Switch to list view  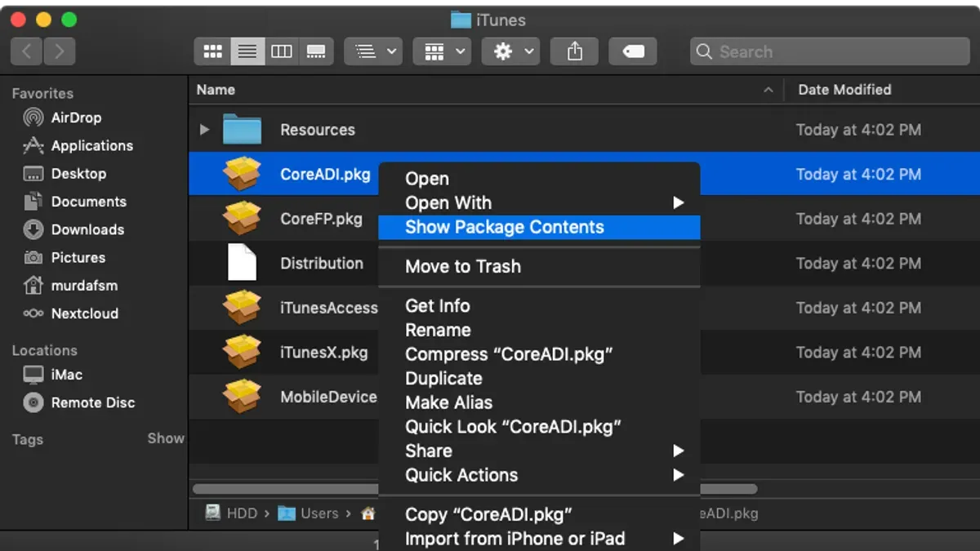click(247, 51)
